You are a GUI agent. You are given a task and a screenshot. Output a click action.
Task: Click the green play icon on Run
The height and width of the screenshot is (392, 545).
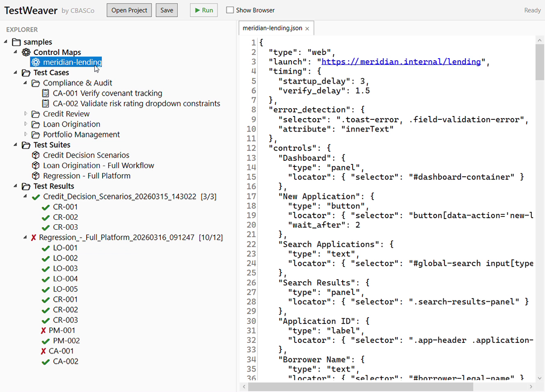[197, 10]
